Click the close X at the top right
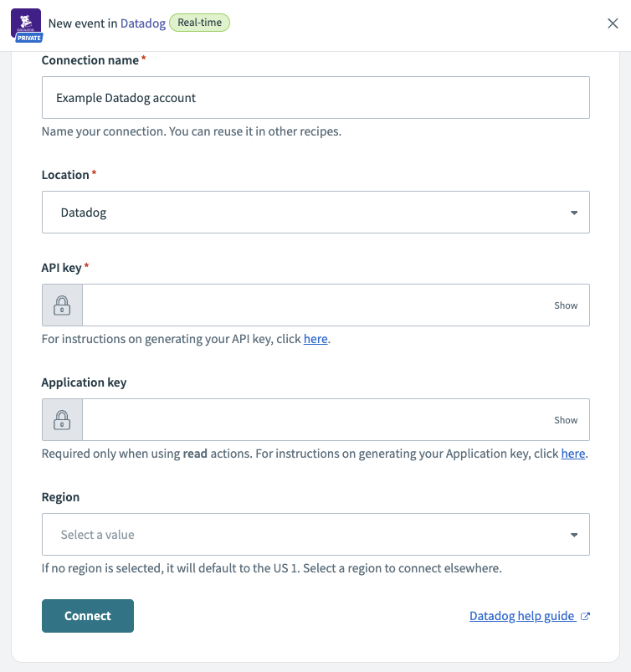The height and width of the screenshot is (672, 631). 613,23
